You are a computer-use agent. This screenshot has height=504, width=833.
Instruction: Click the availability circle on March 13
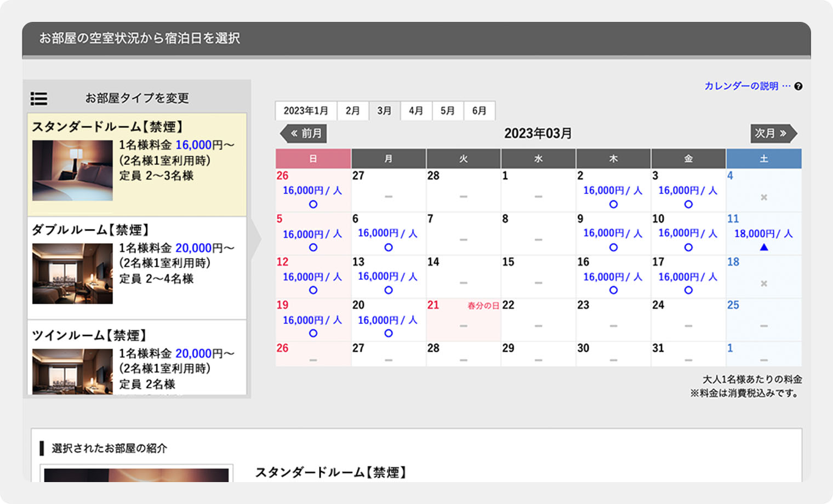(388, 290)
